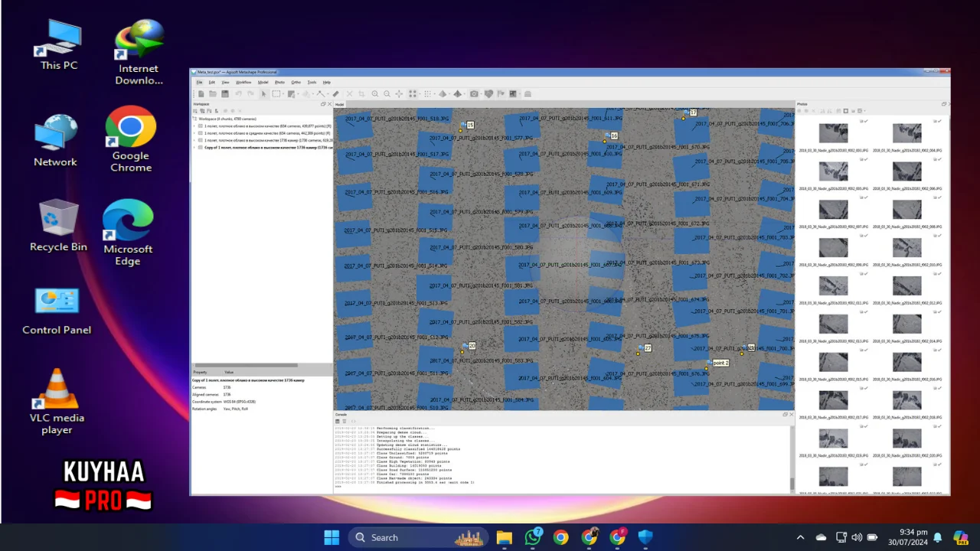The width and height of the screenshot is (980, 551).
Task: Expand the first chunk with 439,877 points
Action: (x=194, y=126)
